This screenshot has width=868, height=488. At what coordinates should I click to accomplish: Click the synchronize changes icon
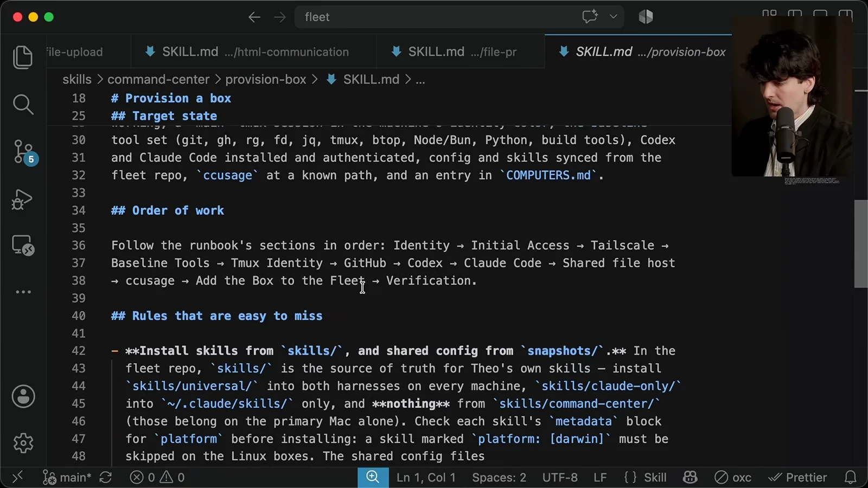106,477
